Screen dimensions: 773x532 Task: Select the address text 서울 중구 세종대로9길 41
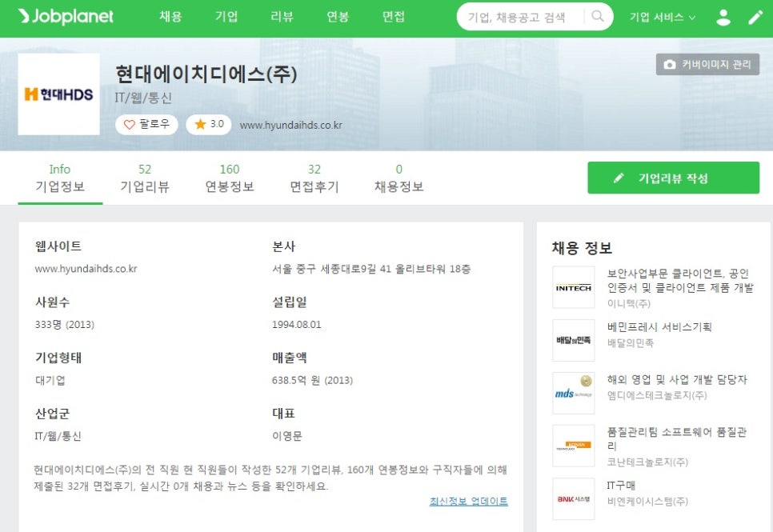click(x=332, y=270)
